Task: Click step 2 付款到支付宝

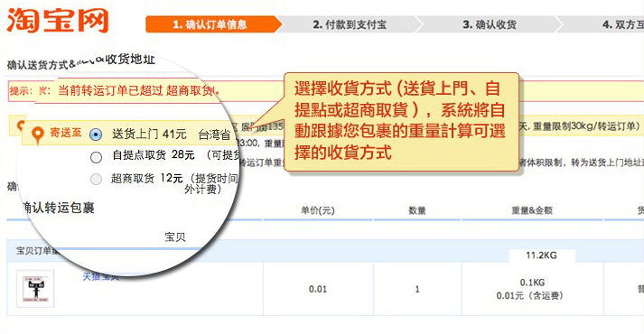Action: click(x=350, y=24)
